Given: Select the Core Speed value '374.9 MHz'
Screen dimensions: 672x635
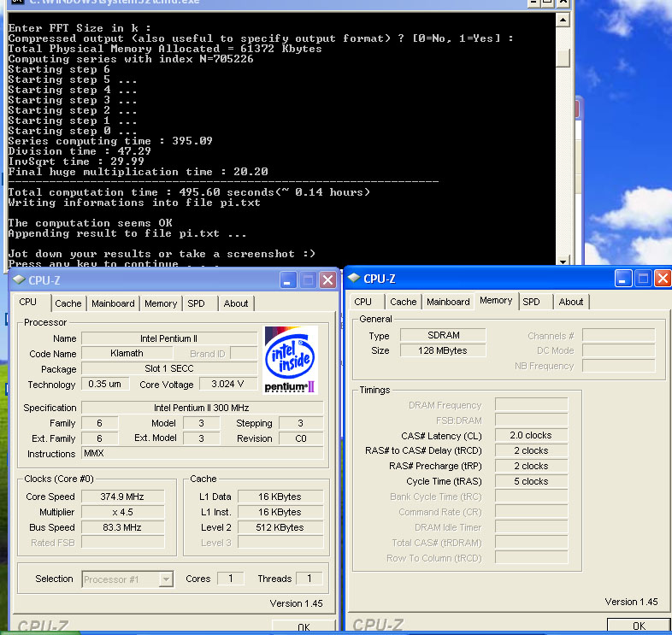Looking at the screenshot, I should point(122,497).
